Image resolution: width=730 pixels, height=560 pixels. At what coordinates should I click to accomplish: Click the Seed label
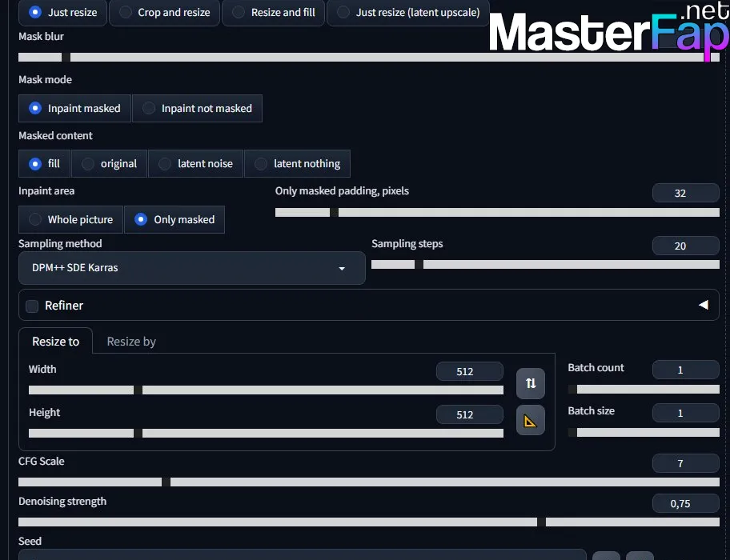click(x=30, y=541)
